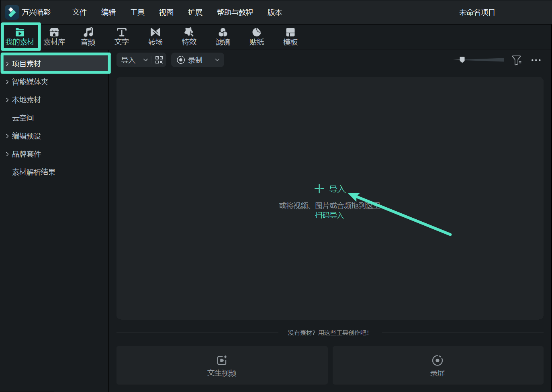
Task: Open the 素材库 stock library
Action: click(54, 37)
